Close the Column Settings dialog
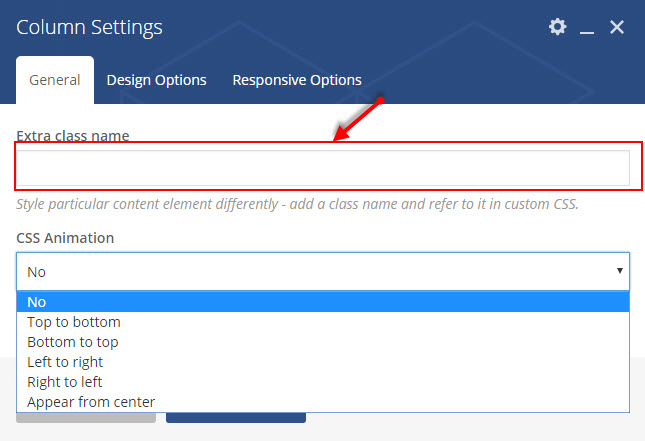This screenshot has height=441, width=645. click(x=617, y=27)
